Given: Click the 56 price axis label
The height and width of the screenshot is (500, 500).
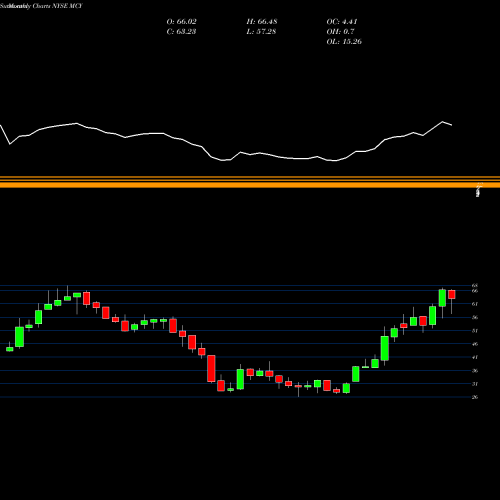Looking at the screenshot, I should click(x=475, y=317).
